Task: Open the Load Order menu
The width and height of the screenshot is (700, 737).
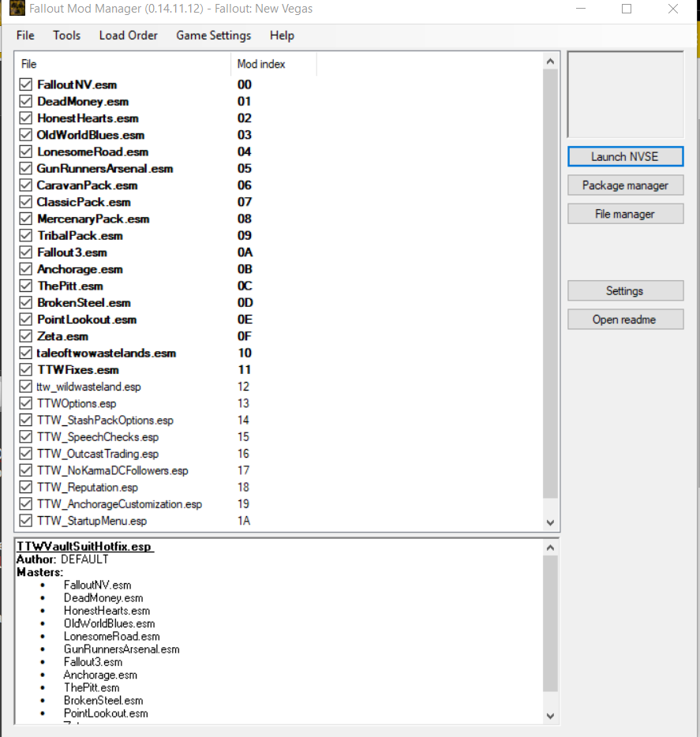Action: click(x=129, y=36)
